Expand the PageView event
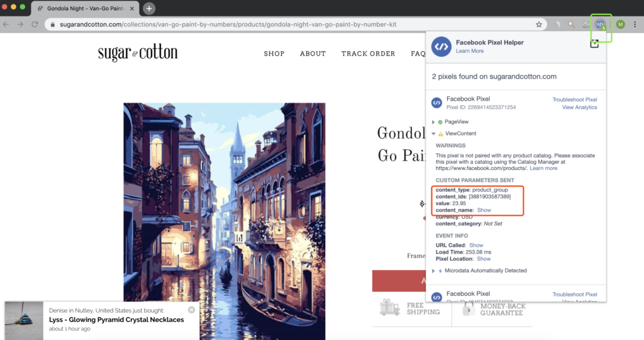Screen dimensions: 644x340 (434, 122)
